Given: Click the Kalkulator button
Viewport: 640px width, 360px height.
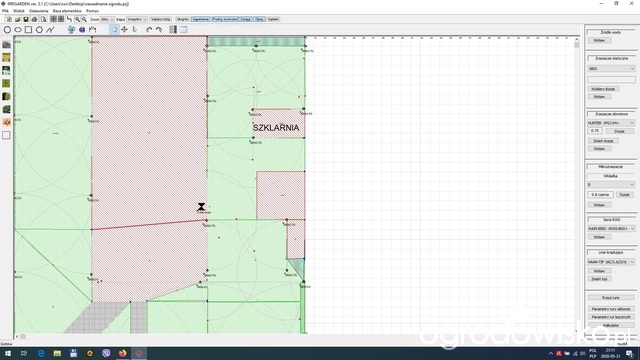Looking at the screenshot, I should pyautogui.click(x=611, y=325).
